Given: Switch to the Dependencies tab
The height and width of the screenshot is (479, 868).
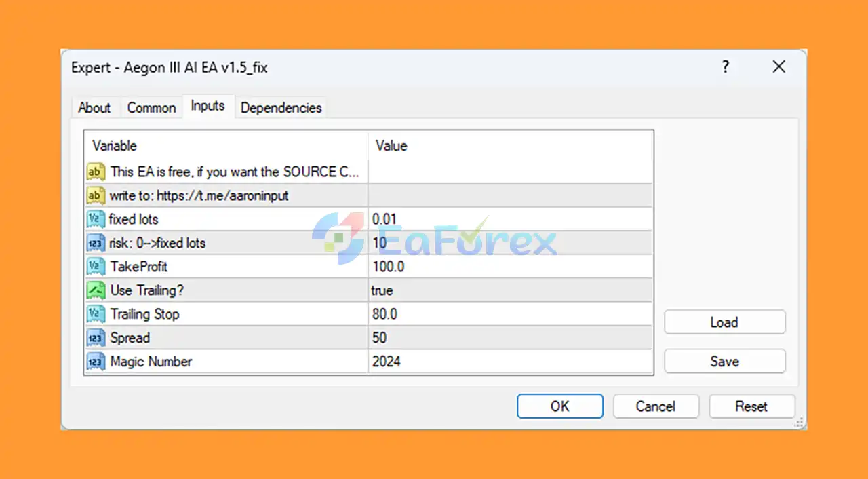Looking at the screenshot, I should coord(281,108).
